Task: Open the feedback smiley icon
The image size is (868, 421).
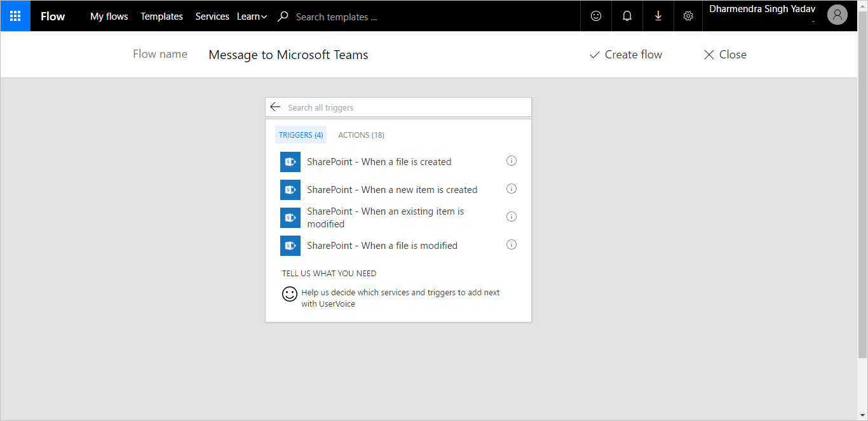Action: [x=596, y=16]
